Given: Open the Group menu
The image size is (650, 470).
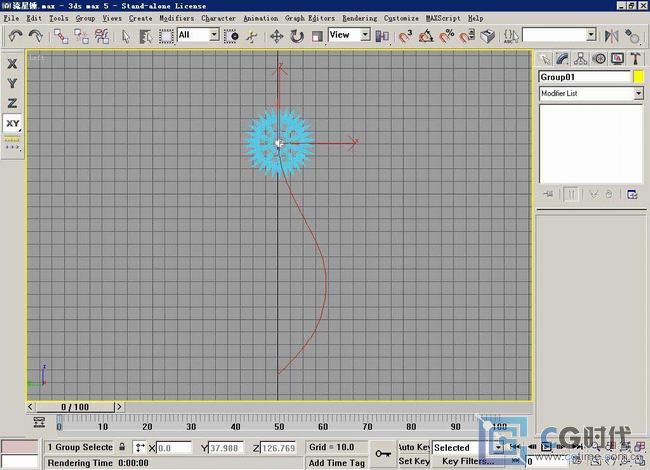Looking at the screenshot, I should coord(85,18).
